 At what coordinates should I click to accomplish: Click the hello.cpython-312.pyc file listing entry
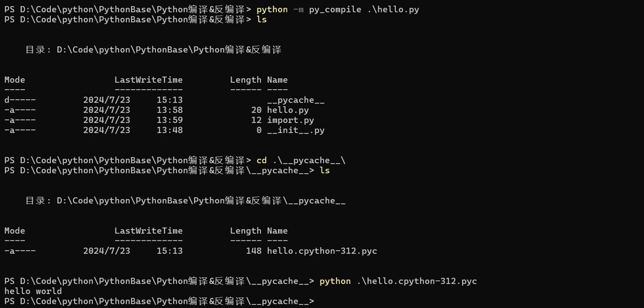coord(322,251)
